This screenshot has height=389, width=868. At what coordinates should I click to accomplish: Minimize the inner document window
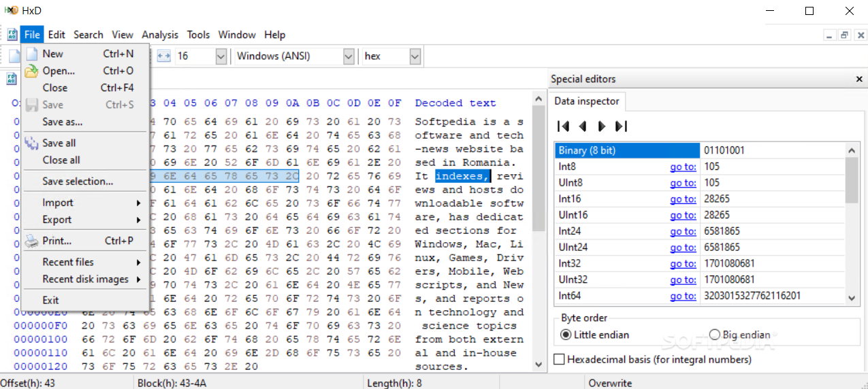coord(829,35)
